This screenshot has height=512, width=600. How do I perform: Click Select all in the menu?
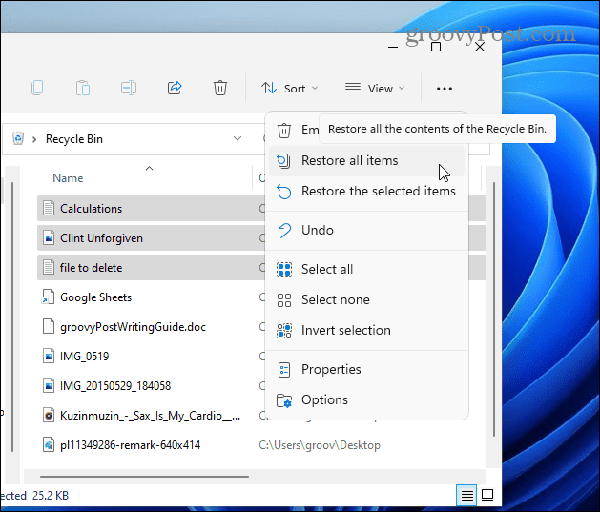327,269
